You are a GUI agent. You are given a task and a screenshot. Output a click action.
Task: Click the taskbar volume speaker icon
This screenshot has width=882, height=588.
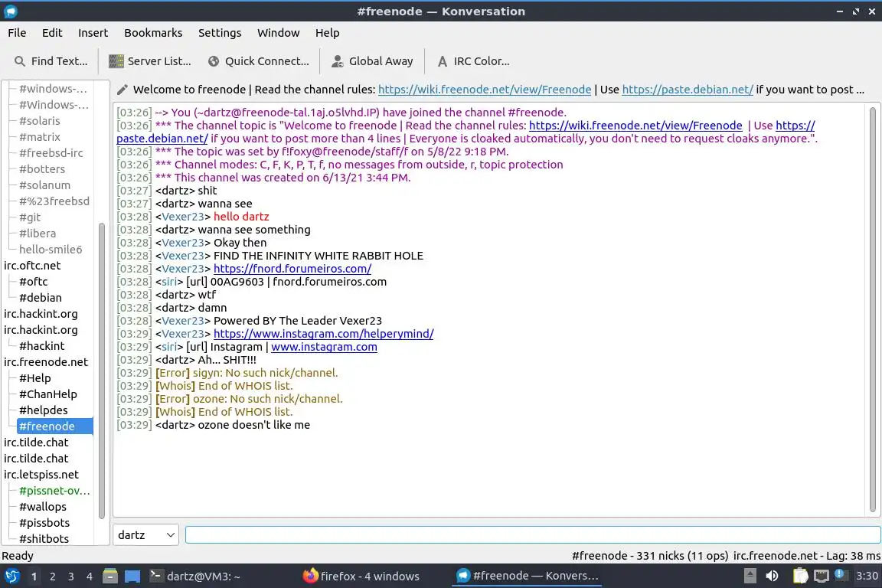click(773, 577)
